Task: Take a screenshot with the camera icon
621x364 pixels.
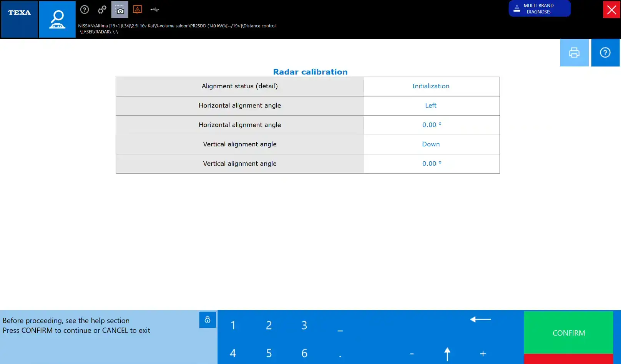Action: (120, 10)
